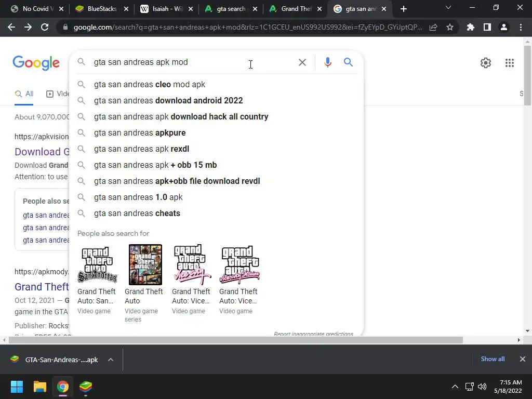
Task: Reload the current page
Action: [45, 27]
